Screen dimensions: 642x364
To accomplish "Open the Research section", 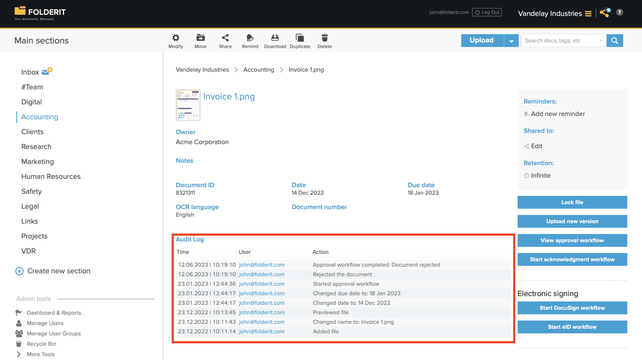I will (x=36, y=147).
